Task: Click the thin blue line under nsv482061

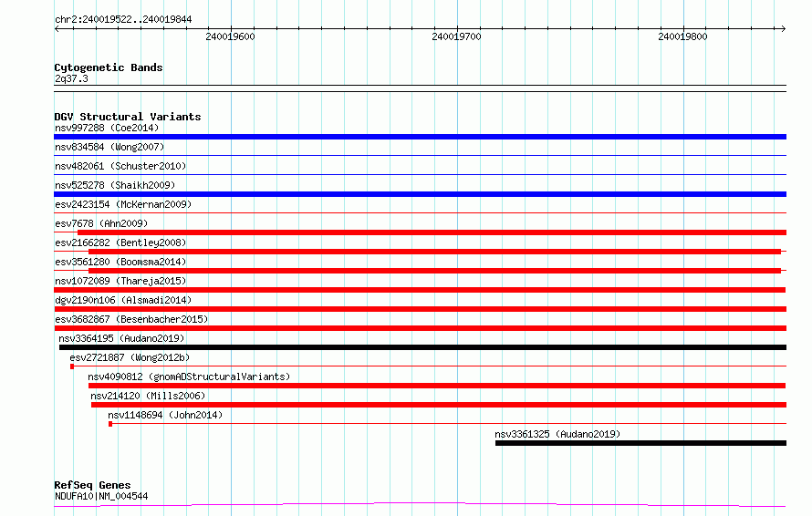Action: pos(420,174)
